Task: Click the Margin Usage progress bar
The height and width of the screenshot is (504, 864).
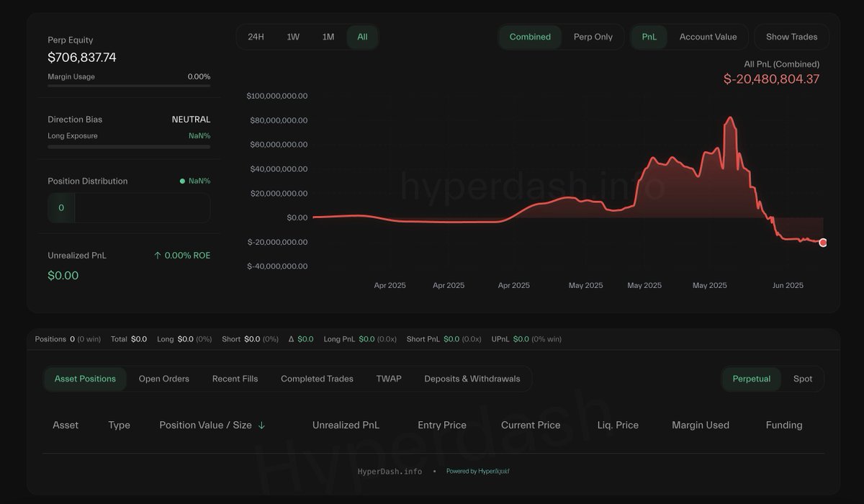Action: point(129,86)
